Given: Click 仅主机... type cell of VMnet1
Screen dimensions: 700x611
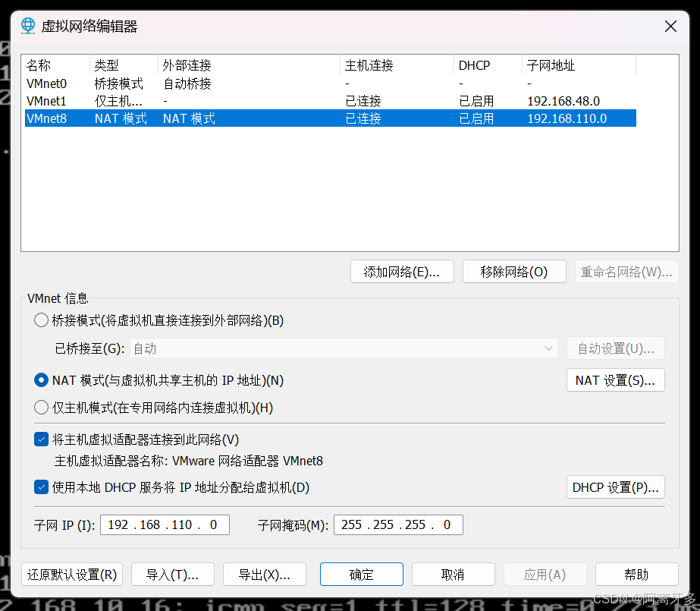Looking at the screenshot, I should 118,101.
